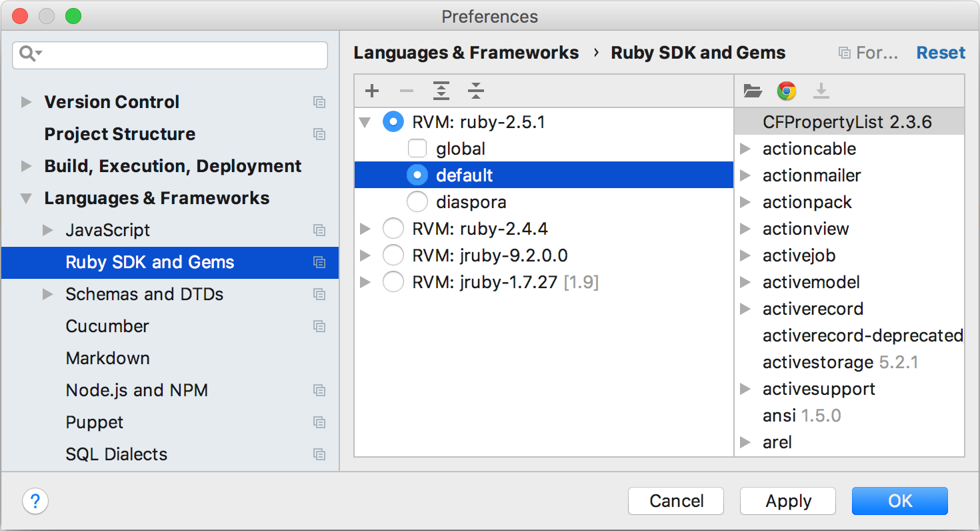Click the minus icon to remove SDK

[407, 91]
